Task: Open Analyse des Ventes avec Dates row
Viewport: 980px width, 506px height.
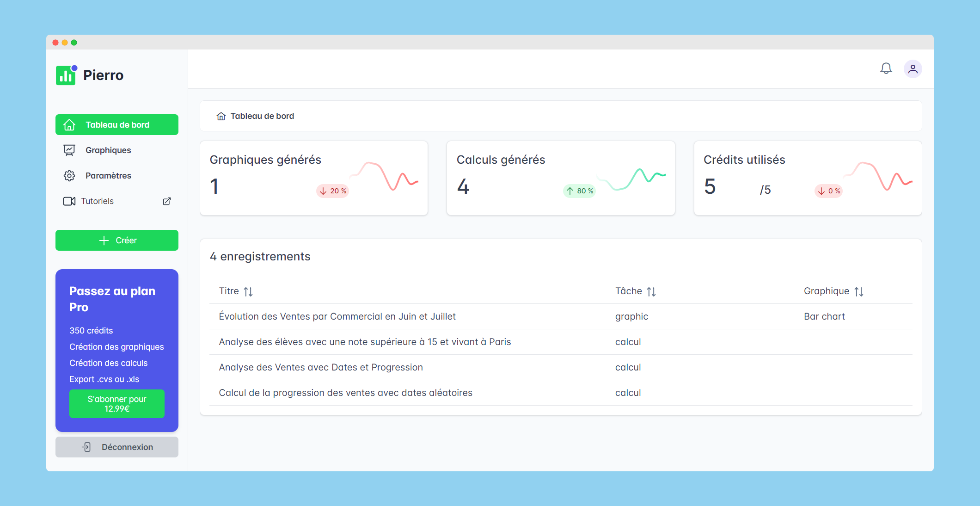Action: 321,367
